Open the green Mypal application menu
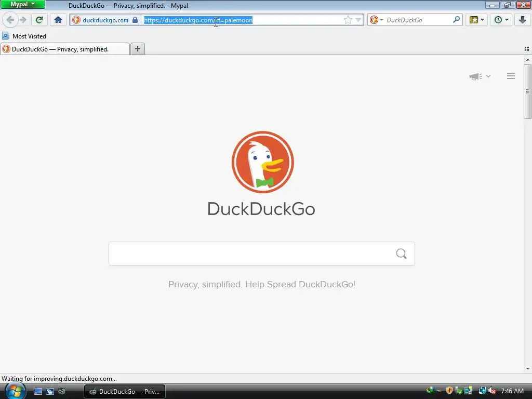The height and width of the screenshot is (399, 532). click(22, 4)
